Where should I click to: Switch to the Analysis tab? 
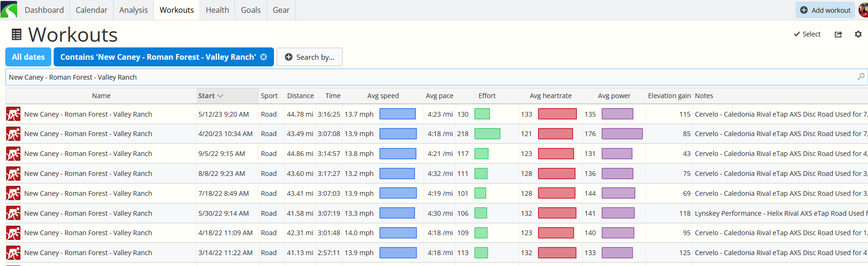coord(133,10)
